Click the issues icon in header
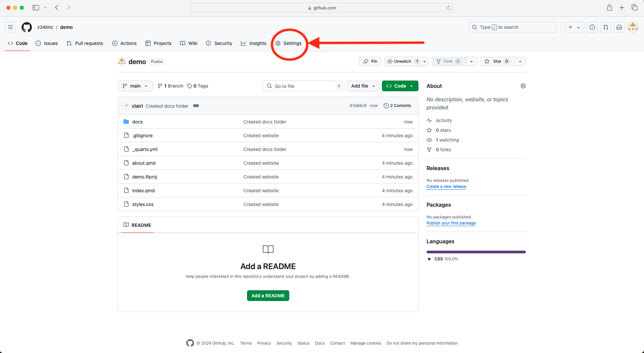 tap(592, 27)
